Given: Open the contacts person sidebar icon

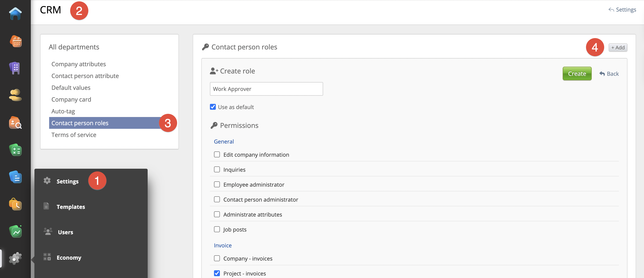Looking at the screenshot, I should coord(15,95).
